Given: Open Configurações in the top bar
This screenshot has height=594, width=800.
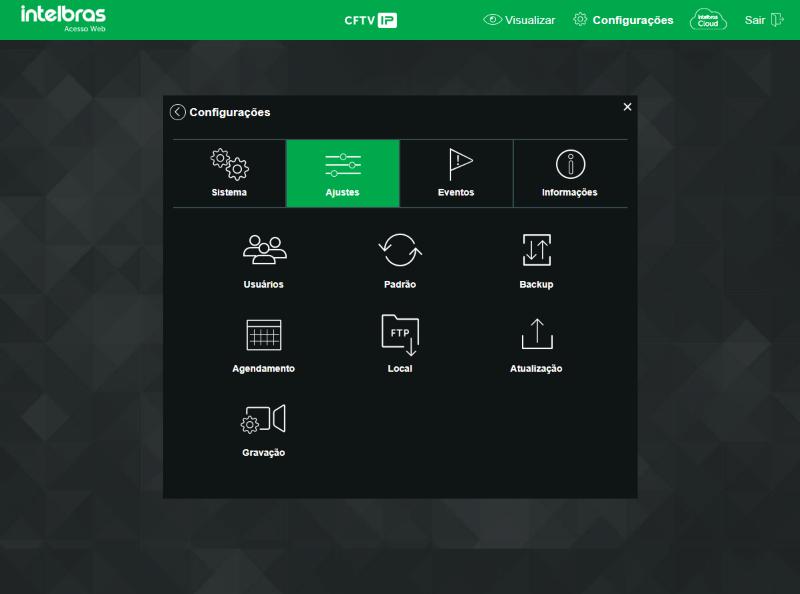Looking at the screenshot, I should (x=623, y=20).
